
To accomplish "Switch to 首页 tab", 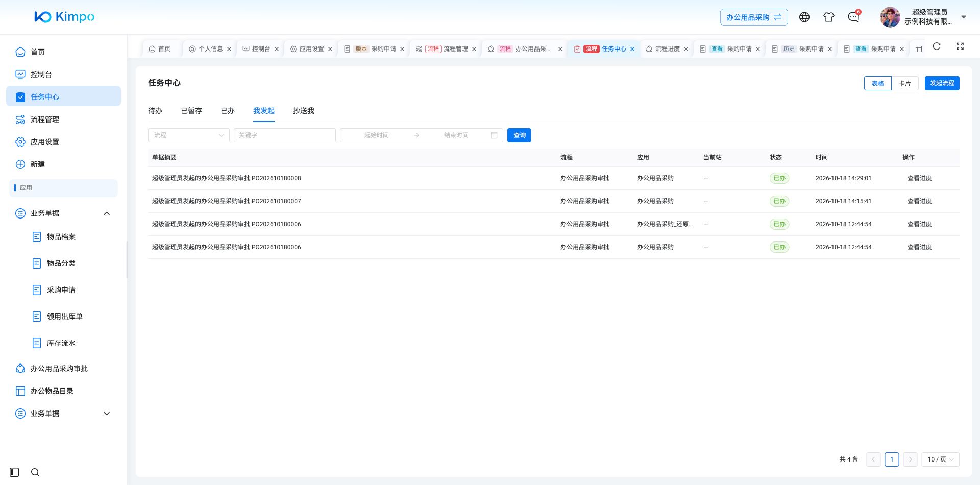I will pos(160,49).
